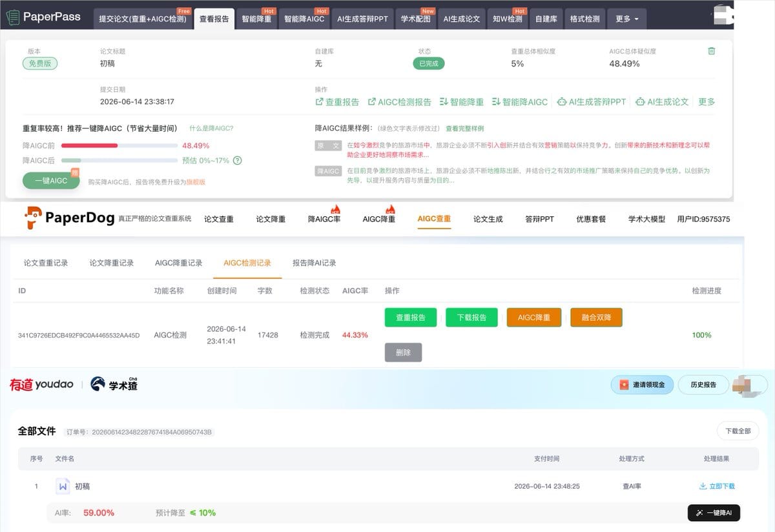Open the question mark help icon beside 预估 0%~17%
The height and width of the screenshot is (532, 775).
click(237, 160)
